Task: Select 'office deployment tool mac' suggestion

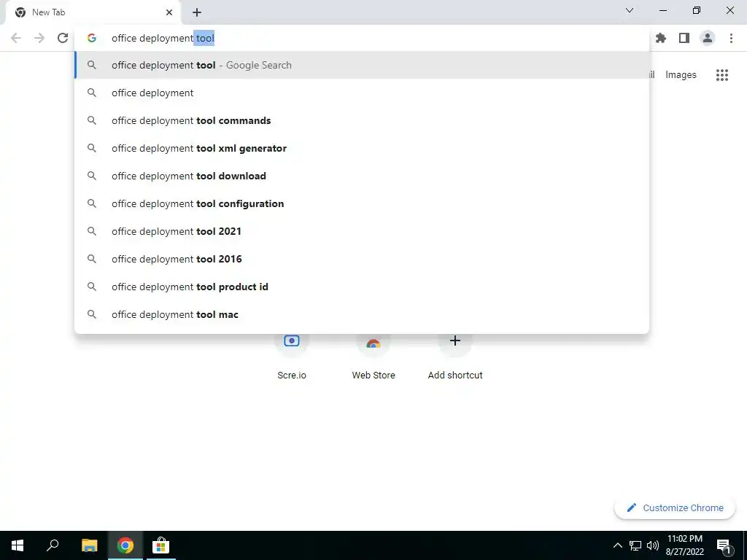Action: tap(362, 314)
